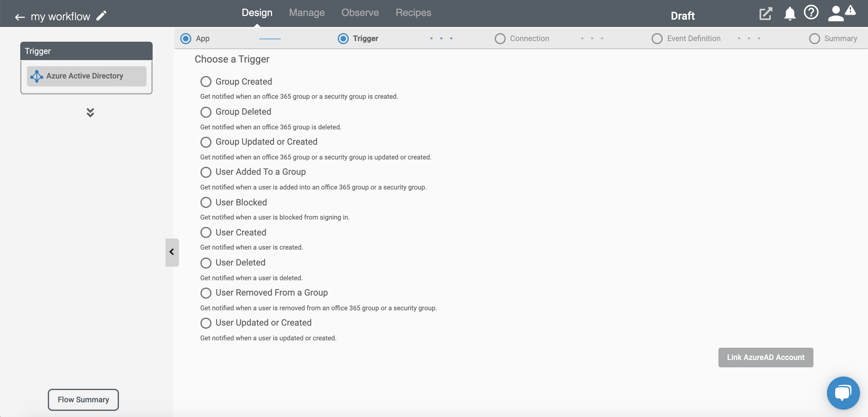868x417 pixels.
Task: Click the Choose a Trigger heading
Action: pyautogui.click(x=232, y=59)
